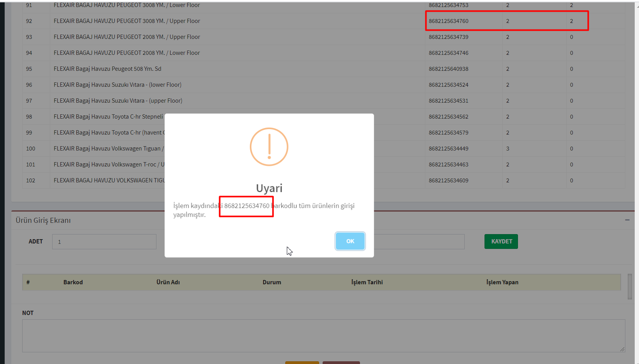The width and height of the screenshot is (639, 364).
Task: Click inside the NOT text area
Action: (323, 336)
